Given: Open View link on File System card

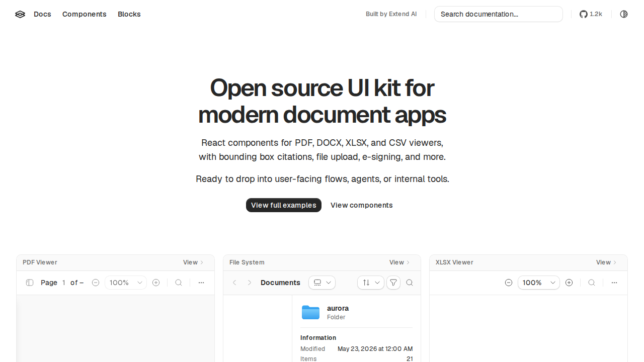Looking at the screenshot, I should [399, 262].
